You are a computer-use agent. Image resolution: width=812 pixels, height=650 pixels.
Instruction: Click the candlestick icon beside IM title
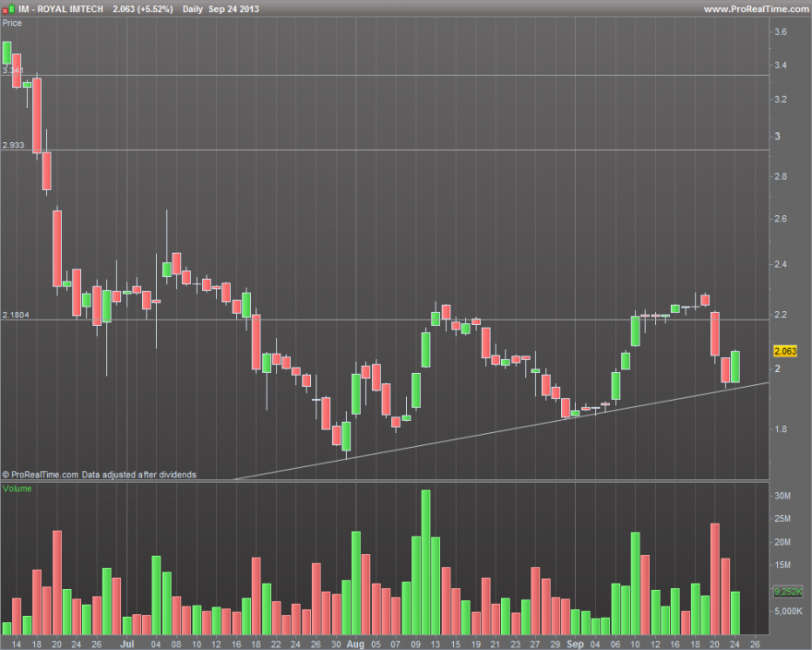[x=7, y=9]
